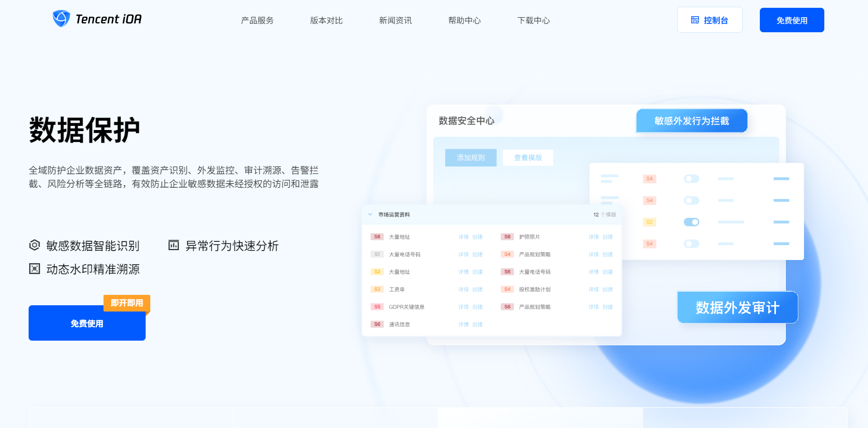Image resolution: width=868 pixels, height=428 pixels.
Task: Go to the 版本对比 page
Action: [x=327, y=20]
